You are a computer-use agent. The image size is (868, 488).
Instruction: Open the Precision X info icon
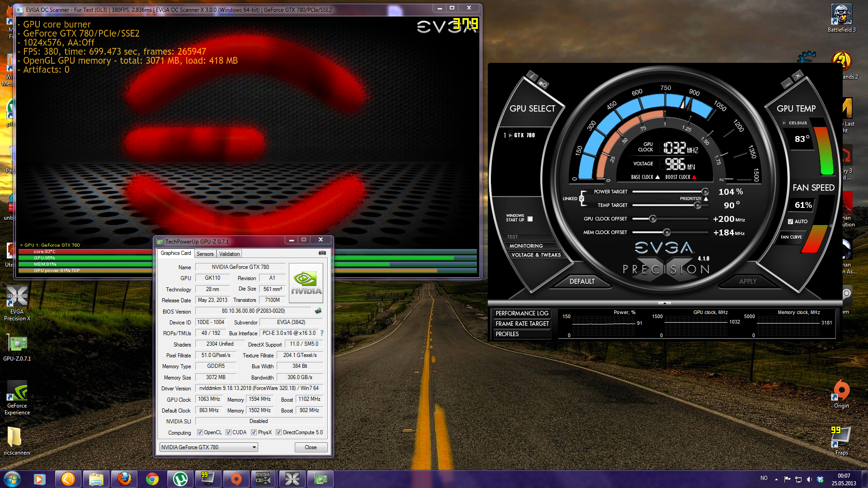click(x=532, y=75)
